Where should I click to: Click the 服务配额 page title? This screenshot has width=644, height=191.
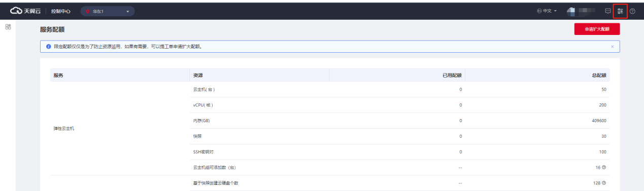(52, 30)
